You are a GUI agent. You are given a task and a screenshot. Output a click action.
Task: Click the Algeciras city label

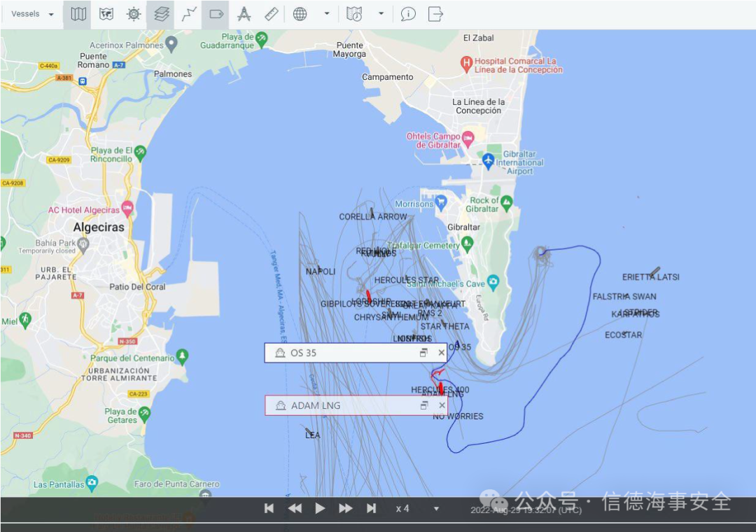(99, 227)
